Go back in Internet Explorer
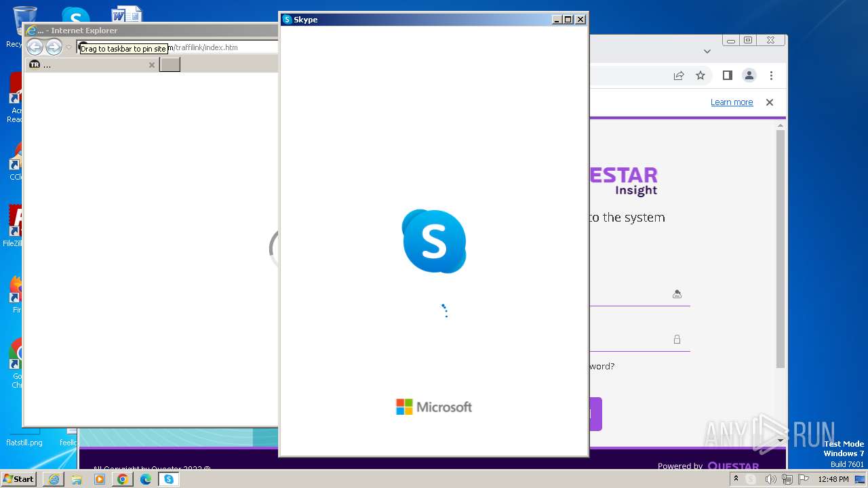Viewport: 868px width, 488px height. tap(35, 47)
